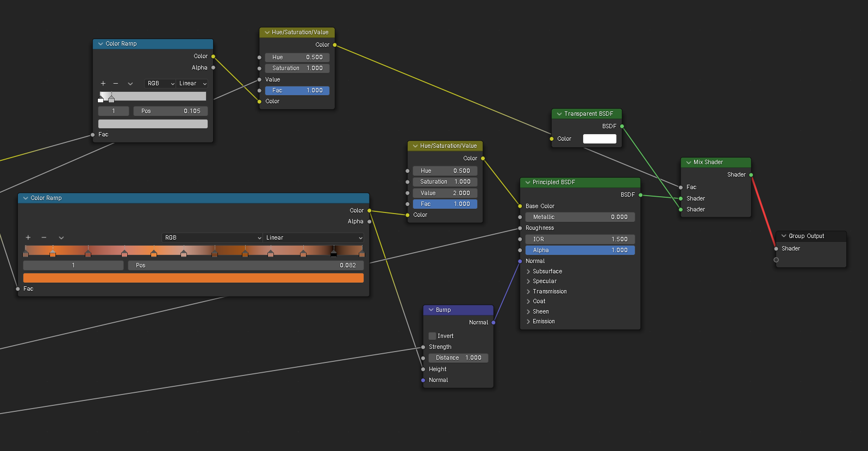Click Pos 0.105 field in small Color Ramp
868x451 pixels.
pyautogui.click(x=171, y=111)
